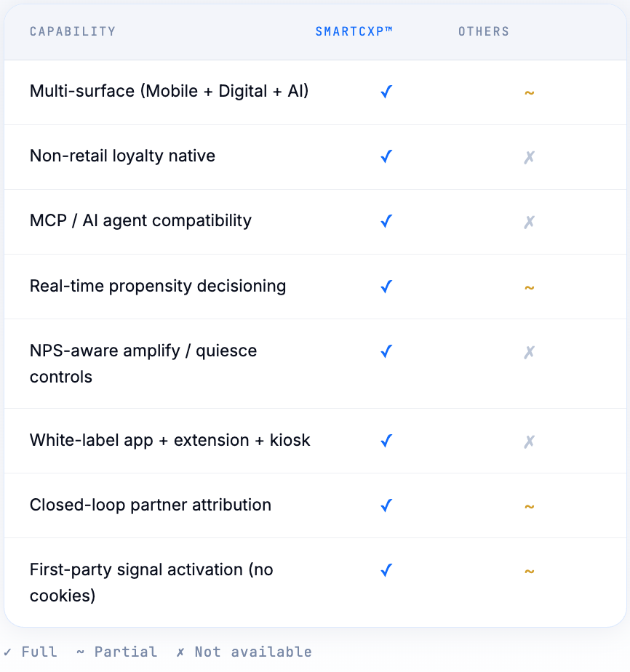Click the Real-time propensity decisioning label
The image size is (630, 672).
pyautogui.click(x=158, y=287)
